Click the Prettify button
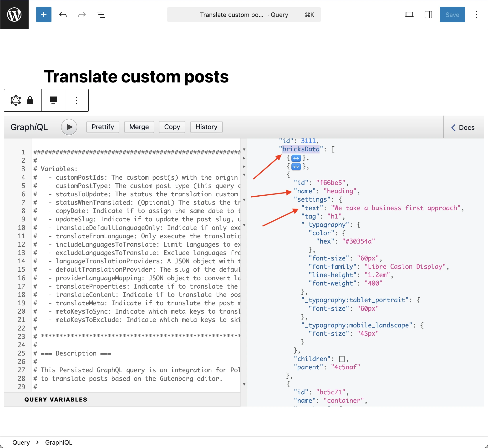 click(x=103, y=127)
